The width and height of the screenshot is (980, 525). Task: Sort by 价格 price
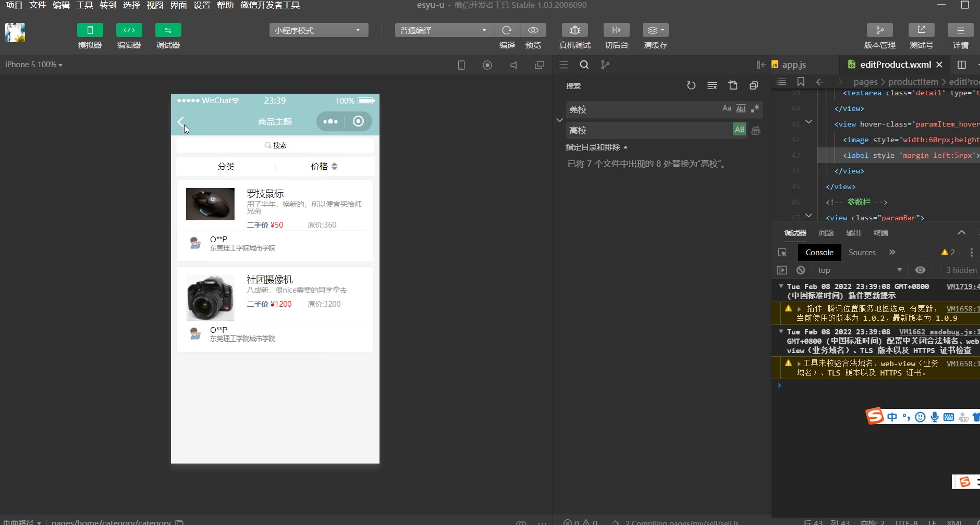324,166
